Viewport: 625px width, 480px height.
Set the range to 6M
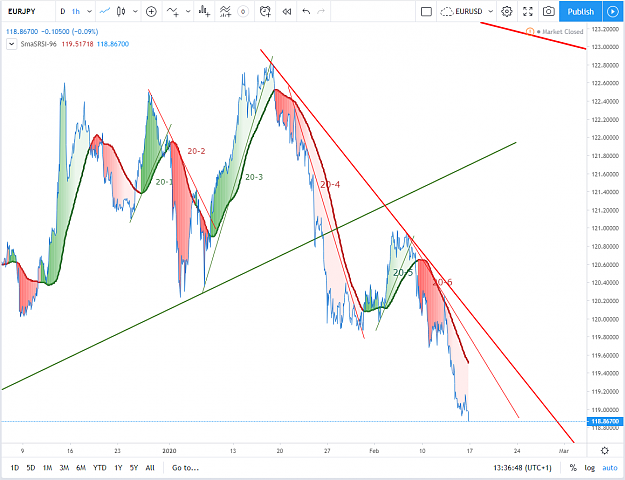[81, 468]
